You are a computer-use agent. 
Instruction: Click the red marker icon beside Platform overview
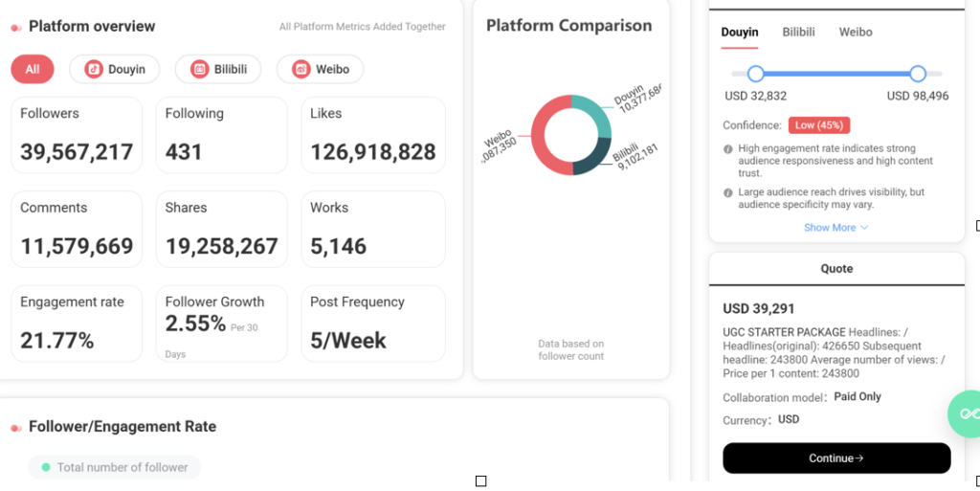point(16,28)
